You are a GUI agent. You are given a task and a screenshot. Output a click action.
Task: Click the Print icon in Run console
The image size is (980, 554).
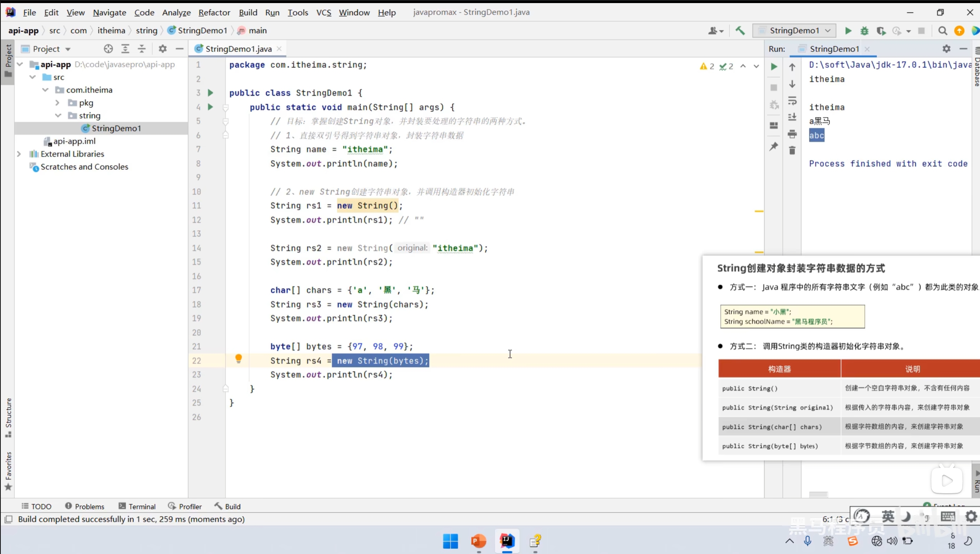[x=792, y=134]
